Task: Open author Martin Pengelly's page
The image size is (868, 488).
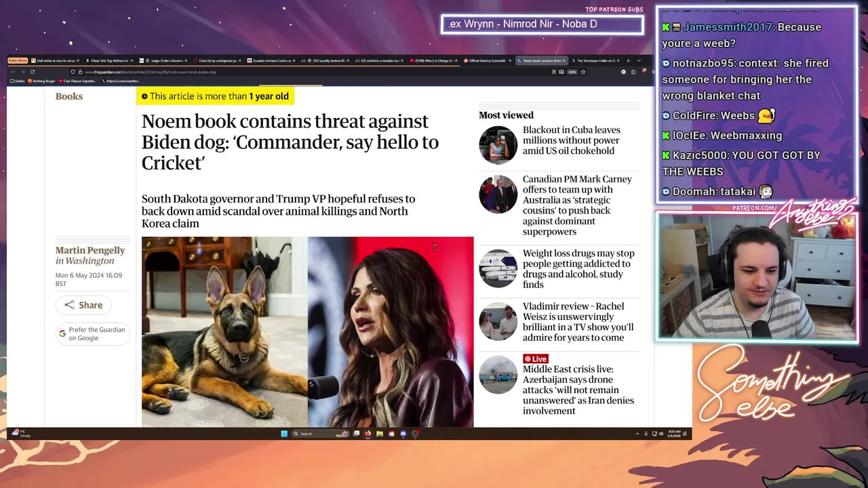Action: [x=90, y=250]
